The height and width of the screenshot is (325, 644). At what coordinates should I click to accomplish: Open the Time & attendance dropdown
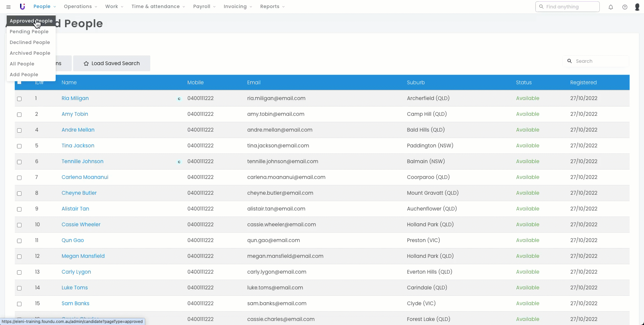click(158, 7)
